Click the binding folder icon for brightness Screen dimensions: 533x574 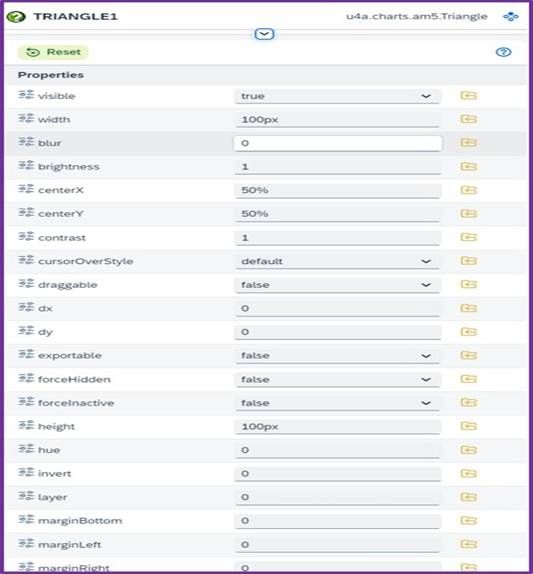(469, 167)
